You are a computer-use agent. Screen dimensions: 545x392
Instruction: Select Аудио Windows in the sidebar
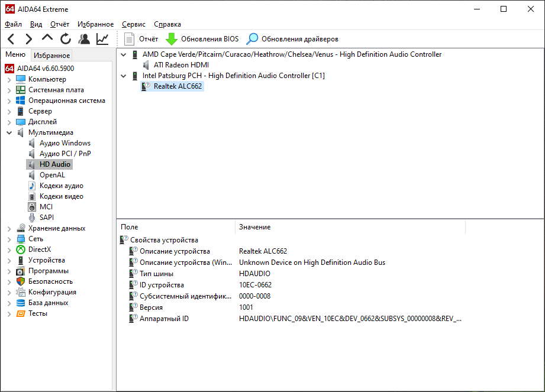coord(65,143)
